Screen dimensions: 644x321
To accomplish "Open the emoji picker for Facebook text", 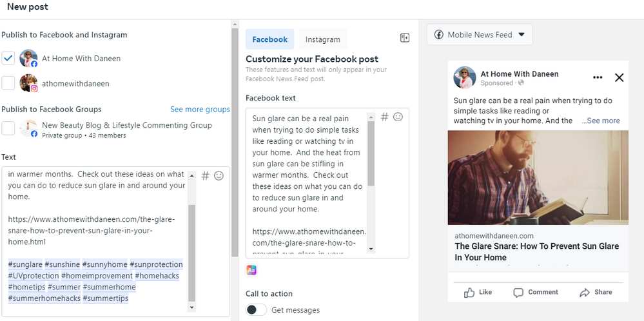I will pyautogui.click(x=398, y=117).
